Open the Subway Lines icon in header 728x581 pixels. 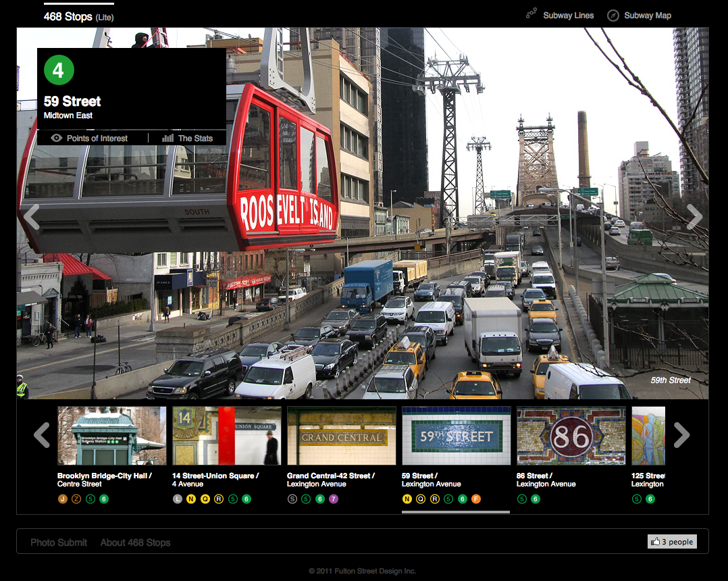coord(531,14)
